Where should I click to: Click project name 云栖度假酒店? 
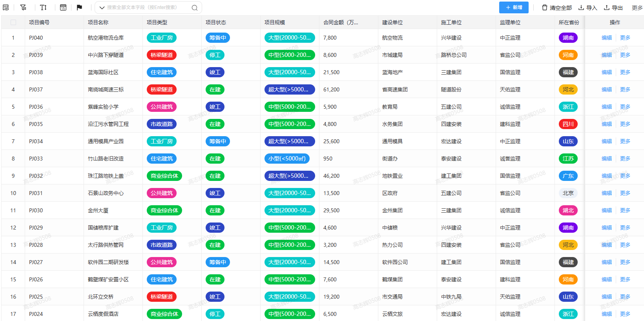tap(103, 314)
